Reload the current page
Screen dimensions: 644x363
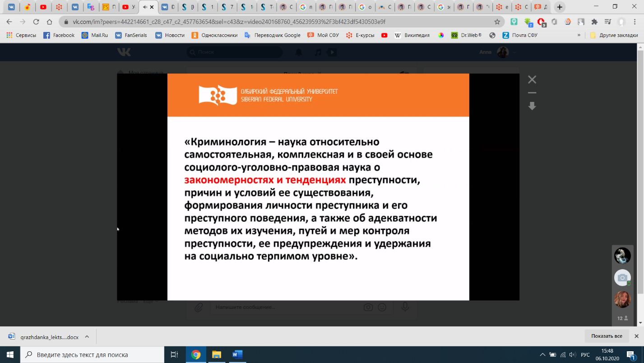coord(36,22)
